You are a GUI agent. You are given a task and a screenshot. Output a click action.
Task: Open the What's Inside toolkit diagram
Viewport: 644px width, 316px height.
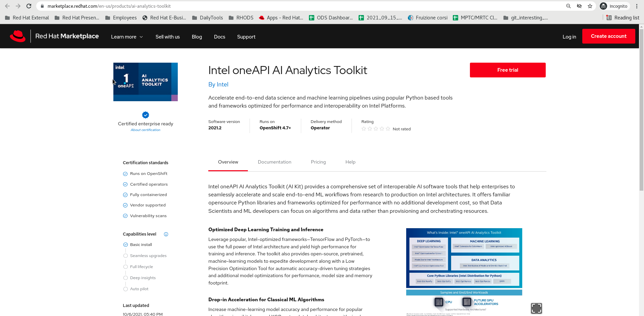point(464,272)
